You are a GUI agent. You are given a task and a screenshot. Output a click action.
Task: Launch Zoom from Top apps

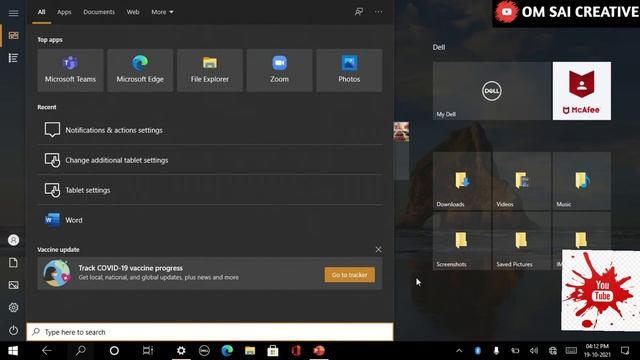click(280, 70)
